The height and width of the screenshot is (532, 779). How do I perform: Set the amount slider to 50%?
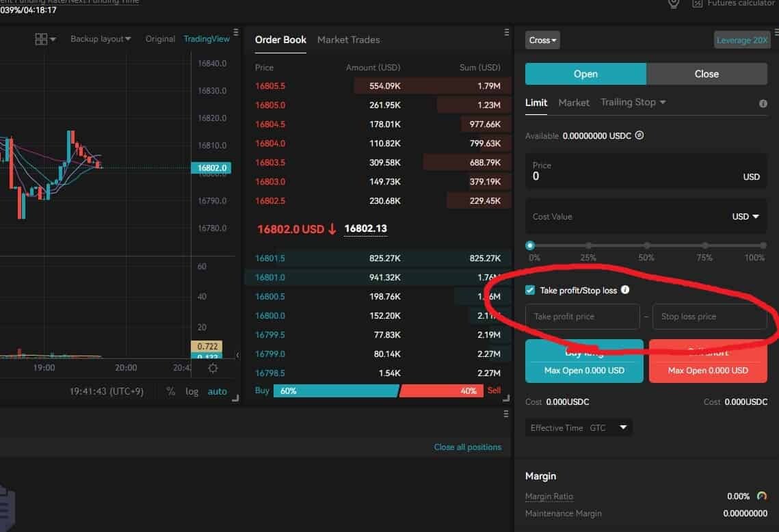pos(646,245)
